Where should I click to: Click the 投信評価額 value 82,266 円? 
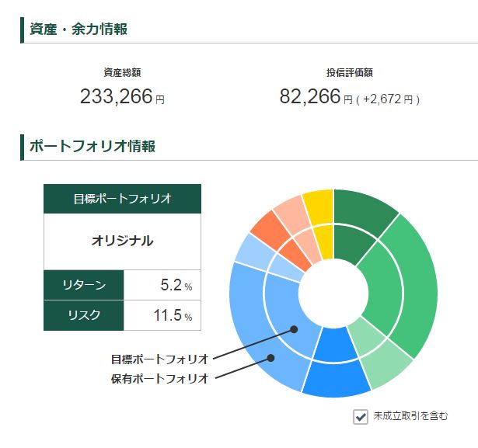[x=316, y=96]
